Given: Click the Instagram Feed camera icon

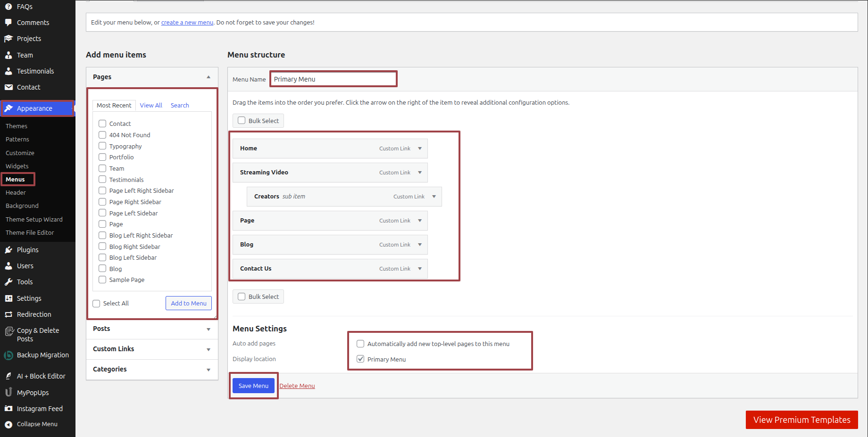Looking at the screenshot, I should [8, 409].
